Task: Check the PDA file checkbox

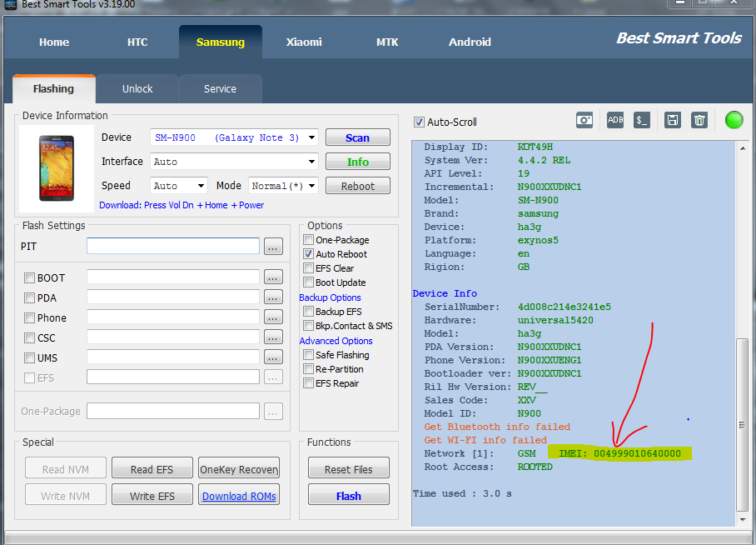Action: (x=29, y=297)
